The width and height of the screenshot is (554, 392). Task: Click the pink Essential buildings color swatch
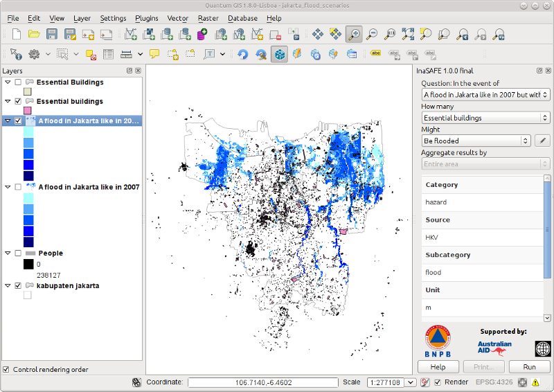(27, 111)
